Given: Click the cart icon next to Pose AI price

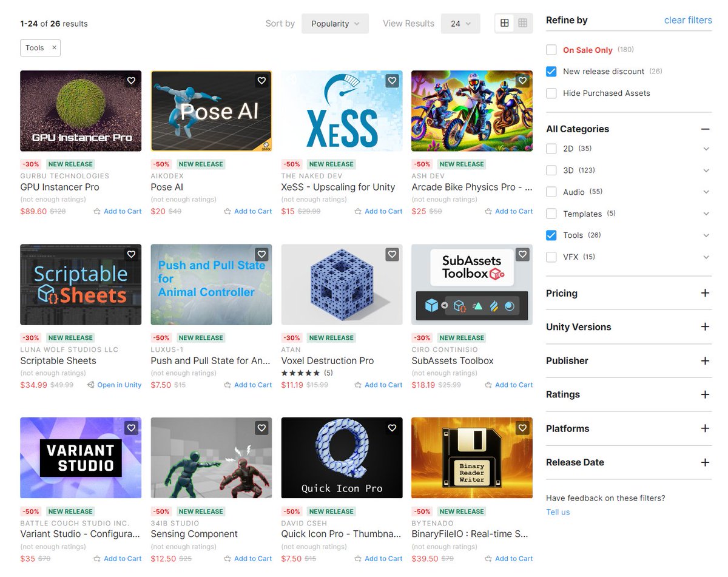Looking at the screenshot, I should [x=226, y=211].
